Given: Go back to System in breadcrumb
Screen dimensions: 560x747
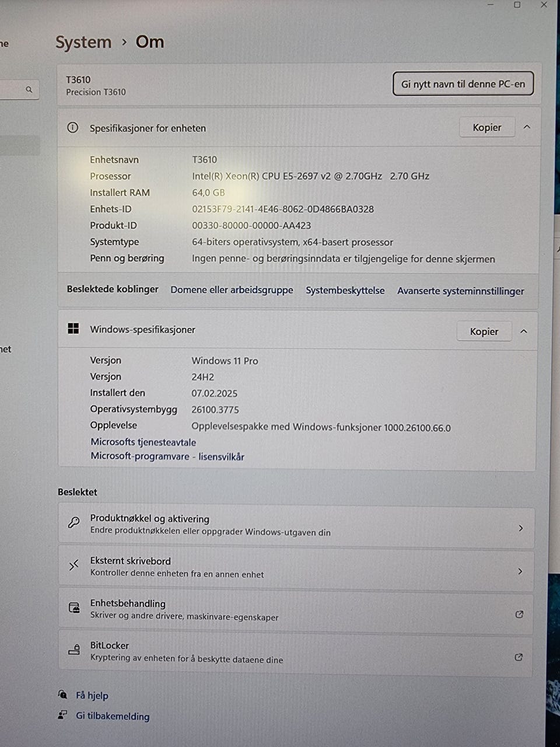Looking at the screenshot, I should click(83, 42).
